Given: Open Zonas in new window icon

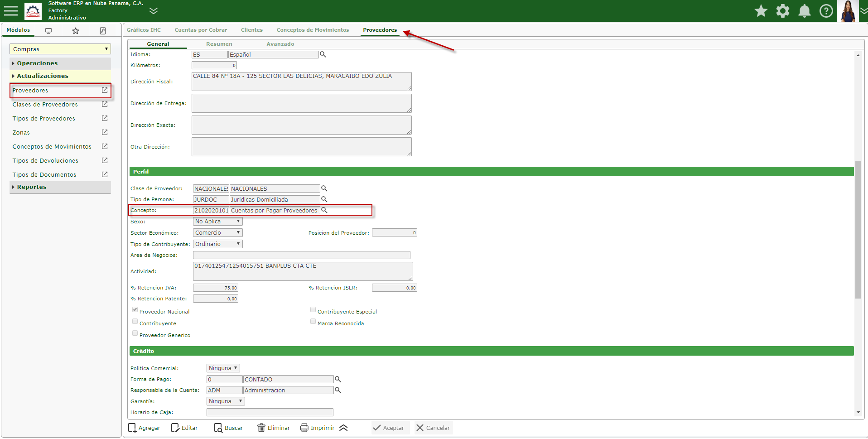Looking at the screenshot, I should click(105, 132).
